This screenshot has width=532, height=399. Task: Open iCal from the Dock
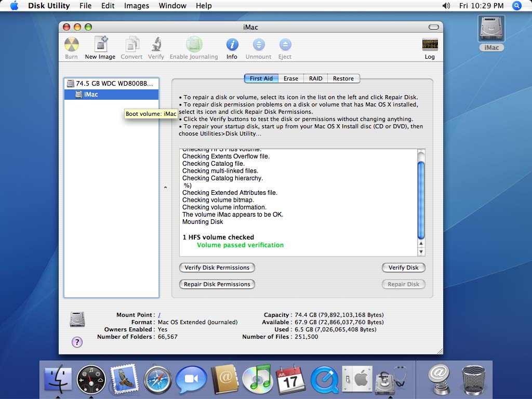click(x=291, y=379)
